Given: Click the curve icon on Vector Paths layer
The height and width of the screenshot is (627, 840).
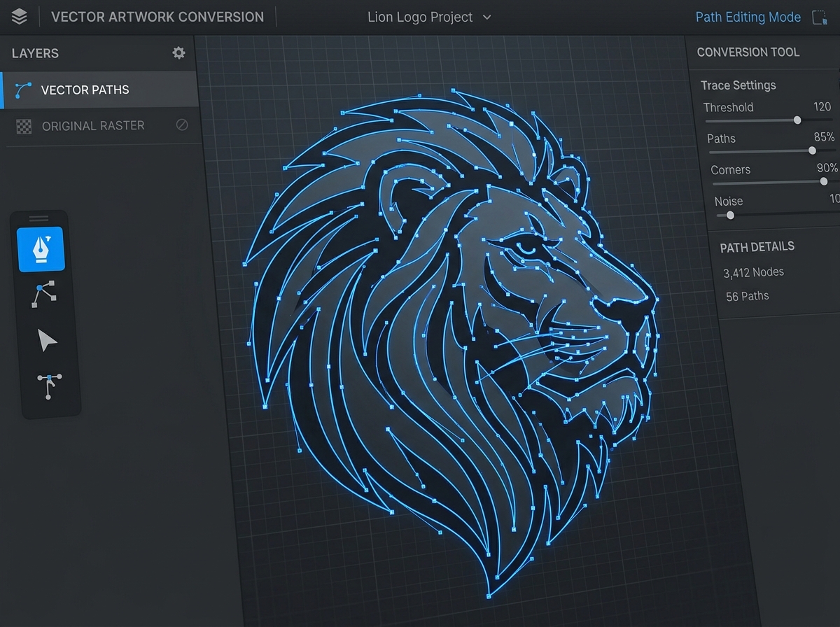Looking at the screenshot, I should click(x=24, y=90).
